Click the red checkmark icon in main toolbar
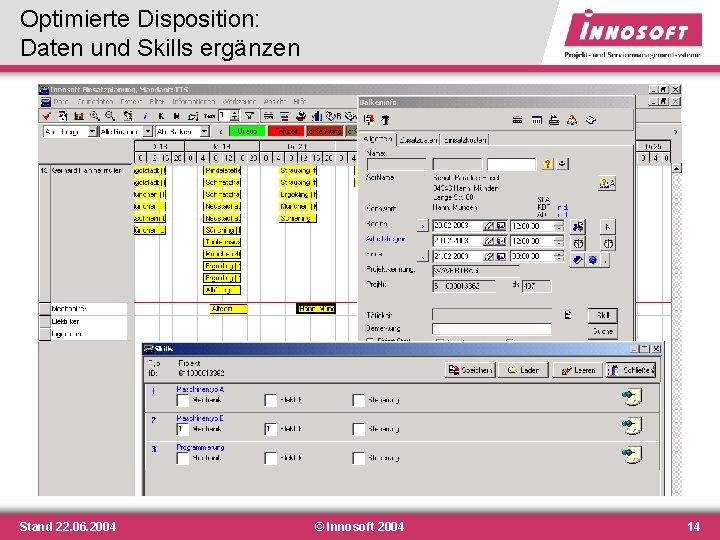Screen dimensions: 720x540 [46, 116]
